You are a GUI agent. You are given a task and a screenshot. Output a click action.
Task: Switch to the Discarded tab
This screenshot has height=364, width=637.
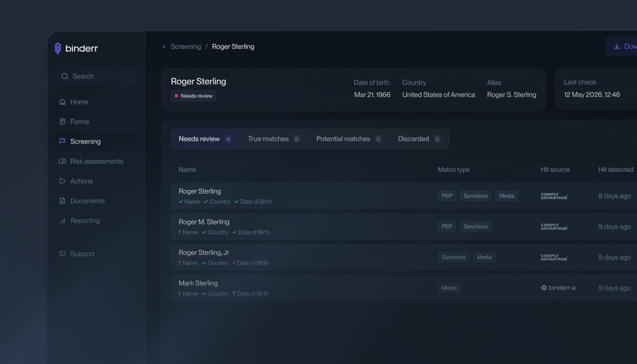tap(420, 139)
